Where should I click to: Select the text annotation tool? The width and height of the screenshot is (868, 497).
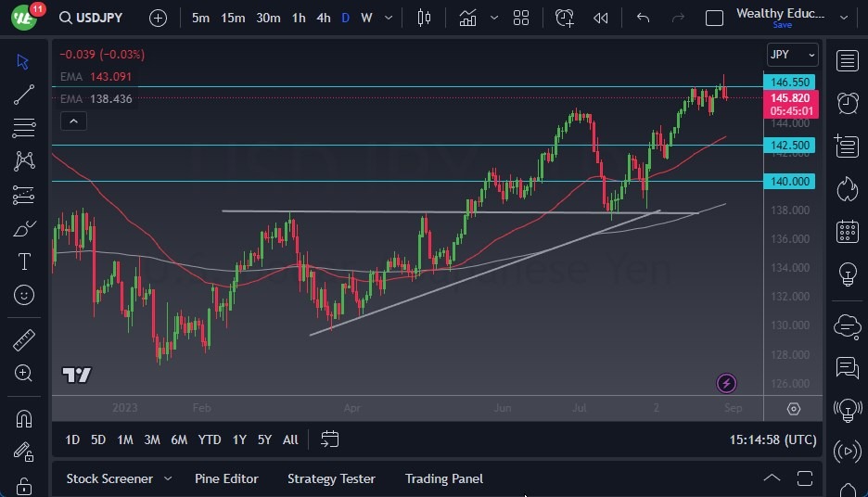pos(24,261)
